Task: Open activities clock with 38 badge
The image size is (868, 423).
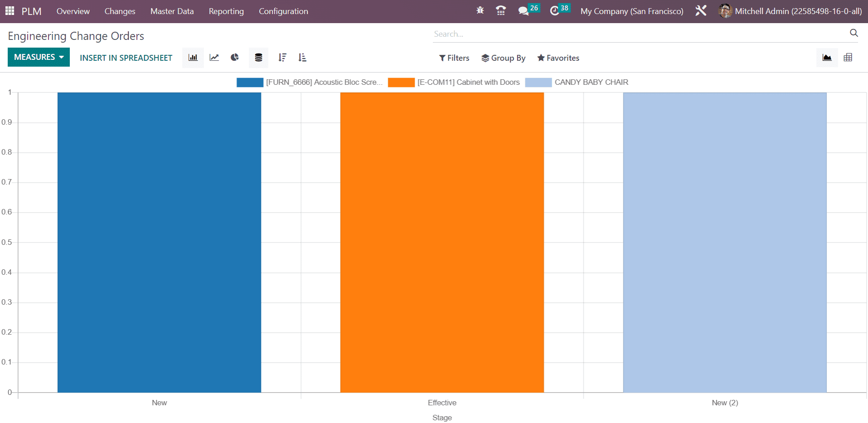Action: pyautogui.click(x=560, y=10)
